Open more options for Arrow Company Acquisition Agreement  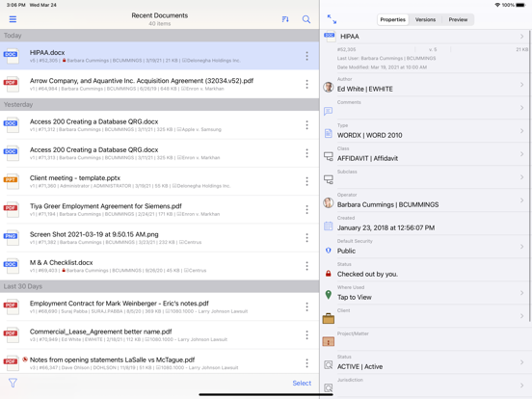pyautogui.click(x=306, y=84)
